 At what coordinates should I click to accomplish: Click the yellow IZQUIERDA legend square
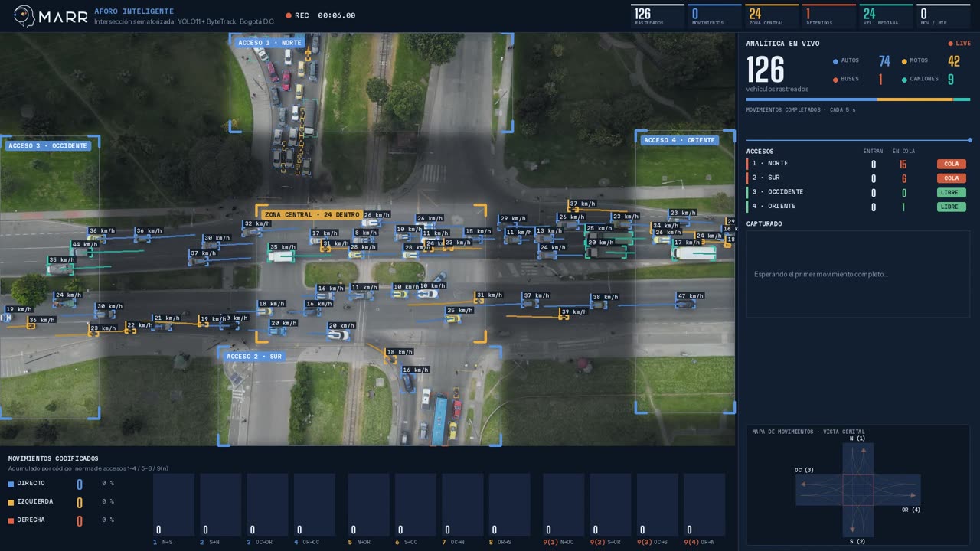[11, 502]
